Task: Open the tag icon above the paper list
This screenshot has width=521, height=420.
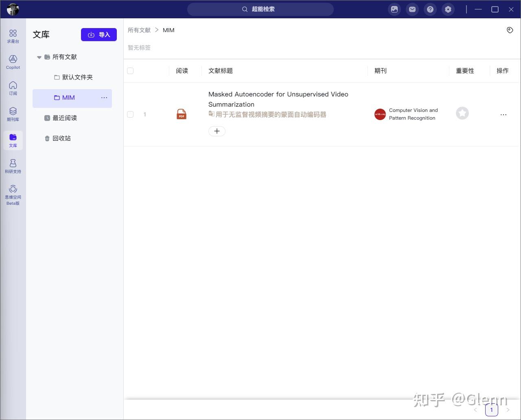Action: (510, 30)
